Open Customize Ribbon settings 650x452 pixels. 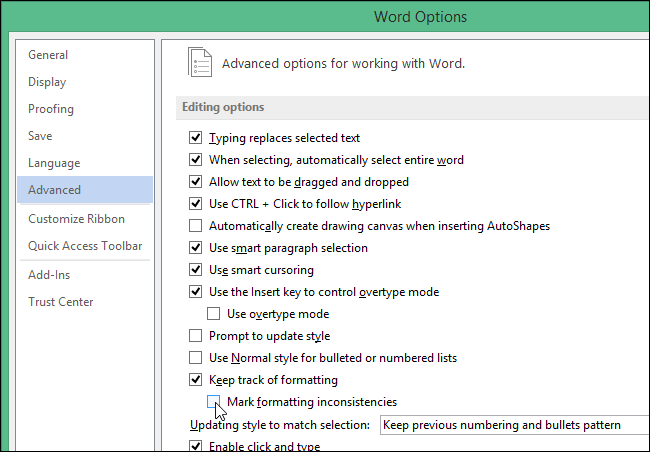[x=77, y=219]
